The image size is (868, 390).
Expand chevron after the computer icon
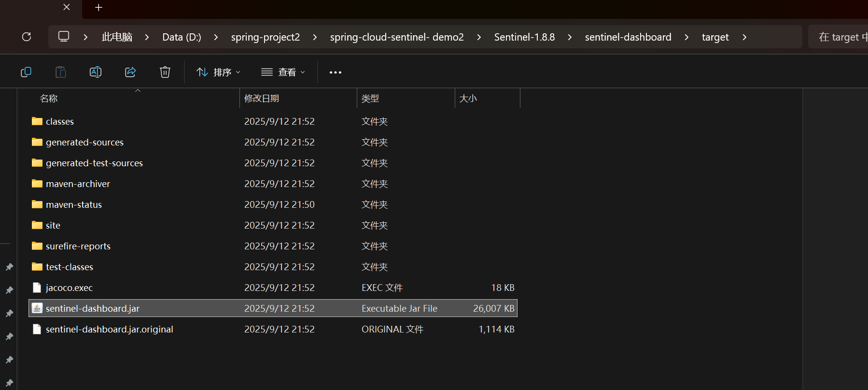coord(85,37)
